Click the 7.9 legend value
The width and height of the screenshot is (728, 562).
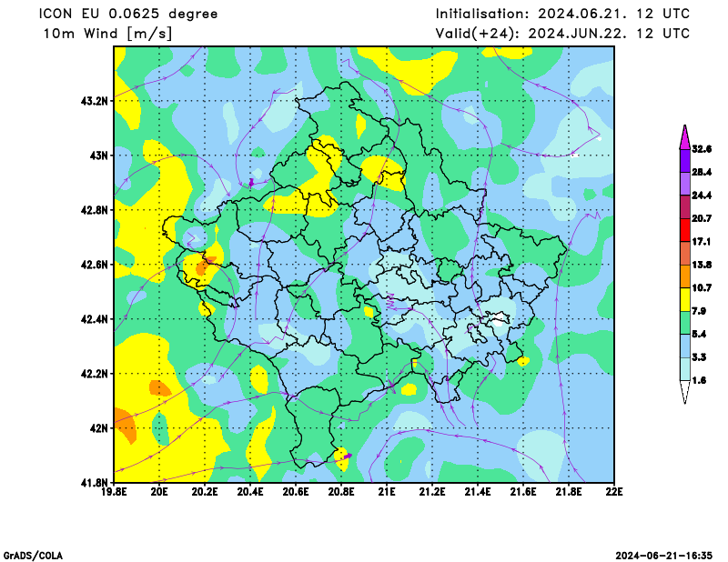click(x=699, y=311)
